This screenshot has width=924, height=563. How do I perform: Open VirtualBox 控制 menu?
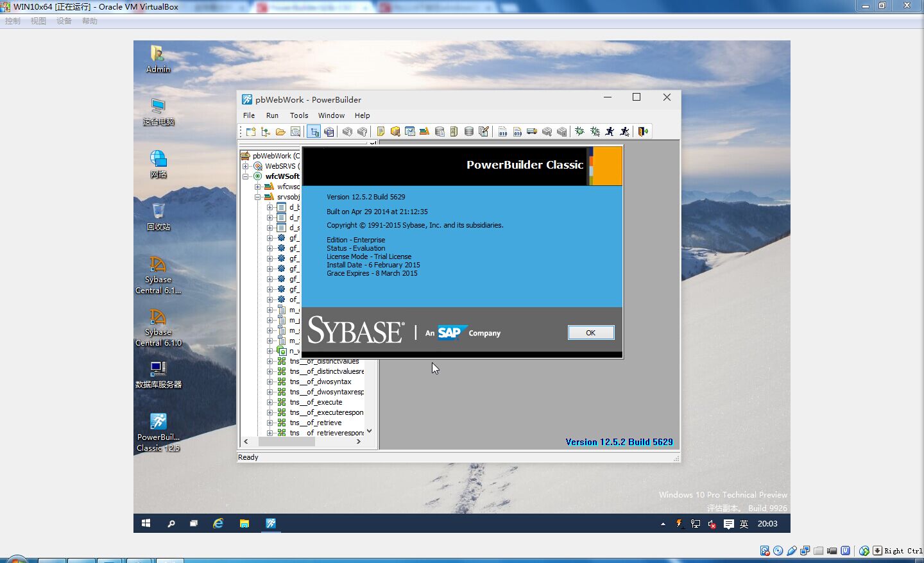13,21
